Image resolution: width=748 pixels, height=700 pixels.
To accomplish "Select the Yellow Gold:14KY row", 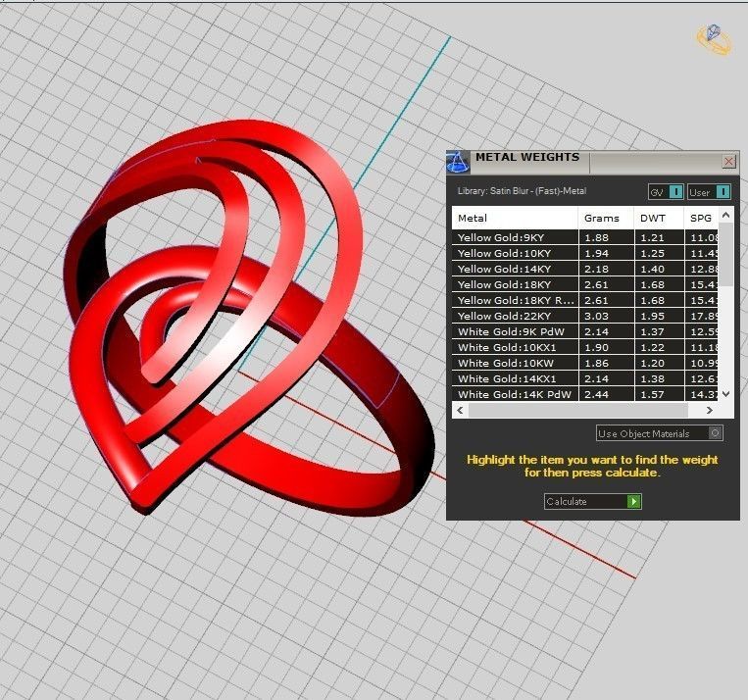I will pyautogui.click(x=585, y=269).
